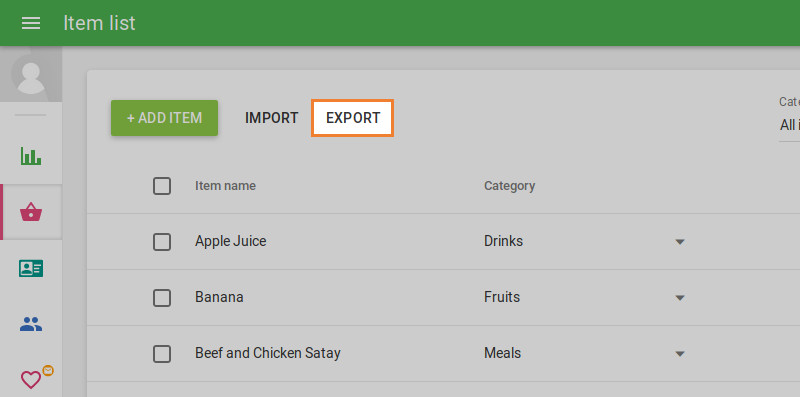Open the employees ID card icon
Screen dimensions: 800x397
pos(31,268)
